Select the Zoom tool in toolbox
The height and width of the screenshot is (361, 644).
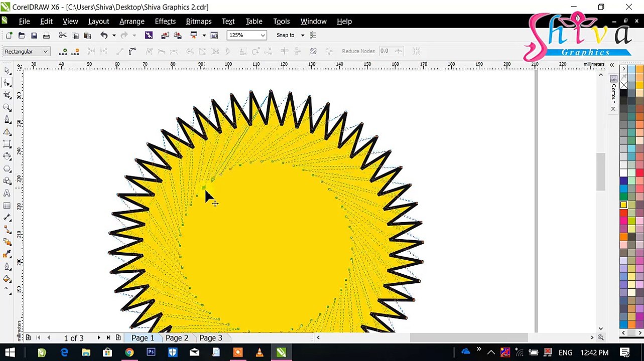point(7,107)
